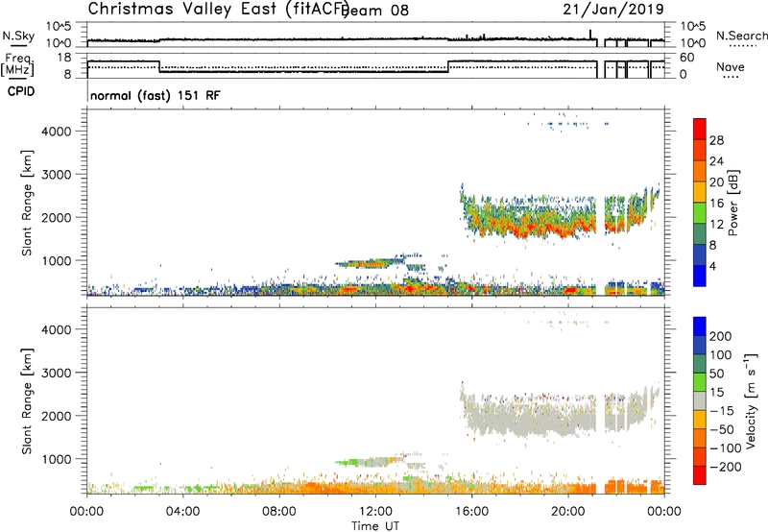Viewport: 768px width, 532px height.
Task: Click the '20:00' time axis tick label
Action: tap(567, 512)
